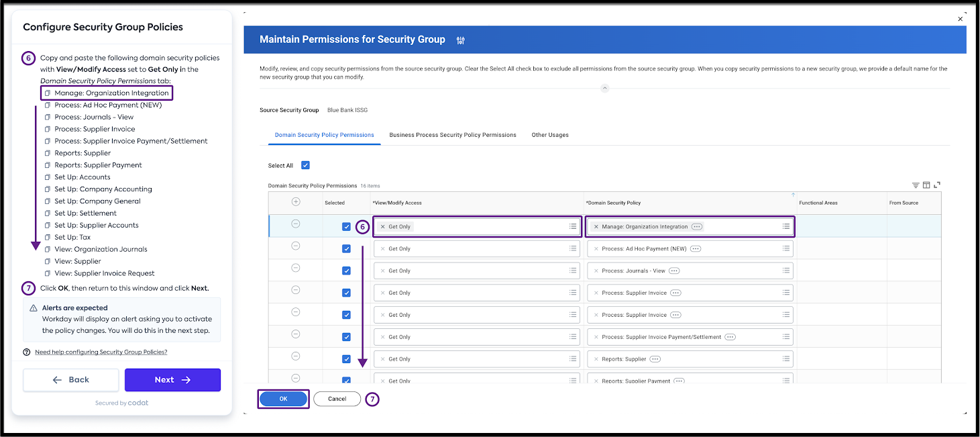Open the table filter icon
The height and width of the screenshot is (437, 980).
click(x=916, y=185)
